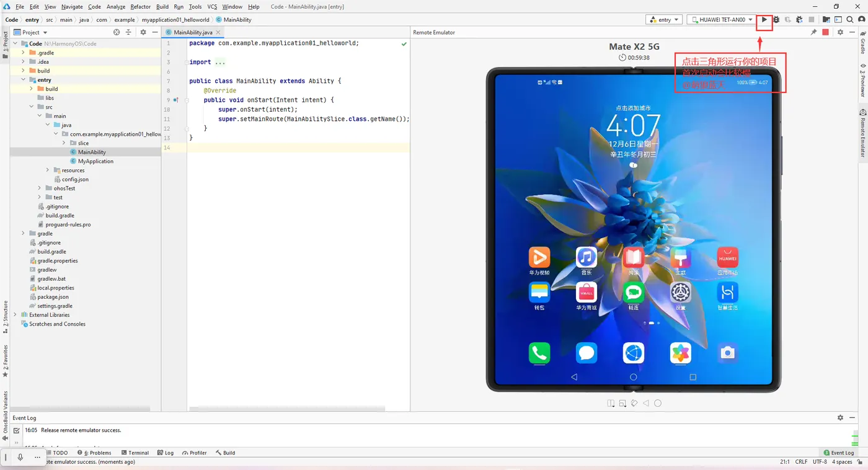Toggle Remote Emulator side tool window
868x470 pixels.
862,134
